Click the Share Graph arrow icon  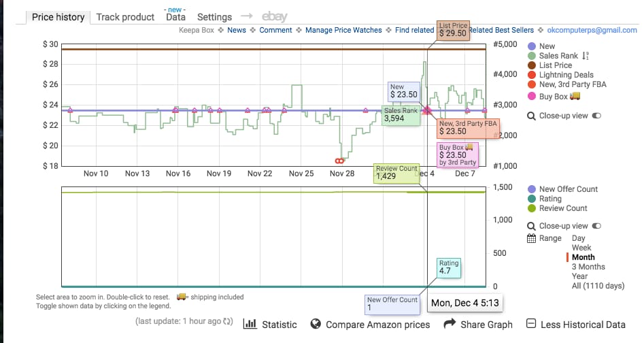pos(450,325)
